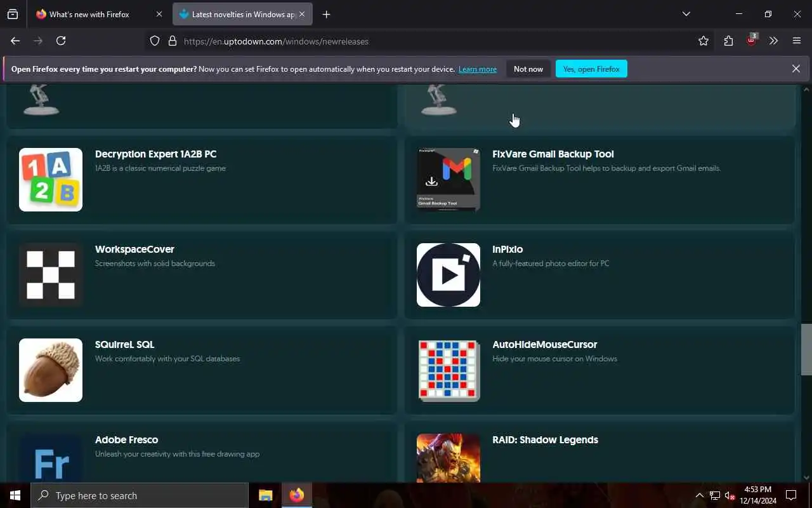Click the InPixio play-logo icon
The width and height of the screenshot is (812, 508).
point(449,275)
